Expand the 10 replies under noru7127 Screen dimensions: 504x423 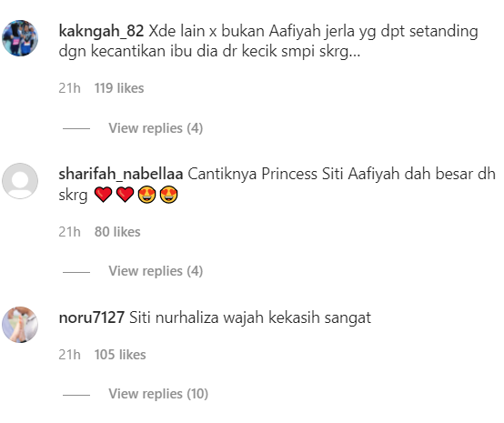(x=158, y=394)
